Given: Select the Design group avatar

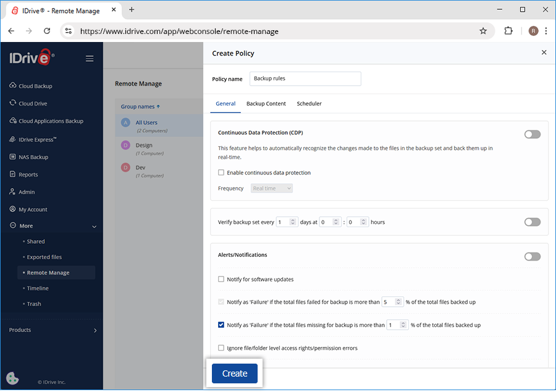Looking at the screenshot, I should 125,145.
